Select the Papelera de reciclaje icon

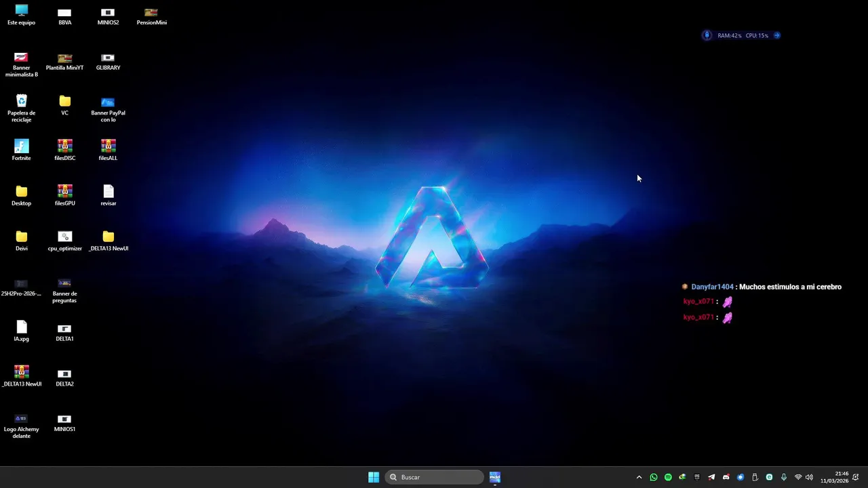point(21,109)
